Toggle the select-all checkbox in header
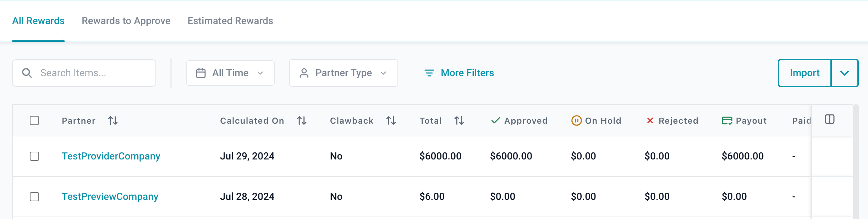Image resolution: width=868 pixels, height=219 pixels. click(x=34, y=121)
